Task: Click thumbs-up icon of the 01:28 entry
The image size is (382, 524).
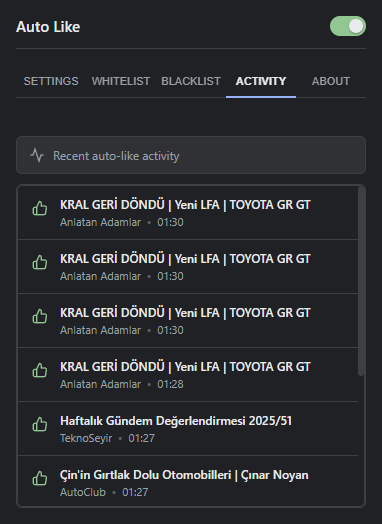Action: (40, 371)
